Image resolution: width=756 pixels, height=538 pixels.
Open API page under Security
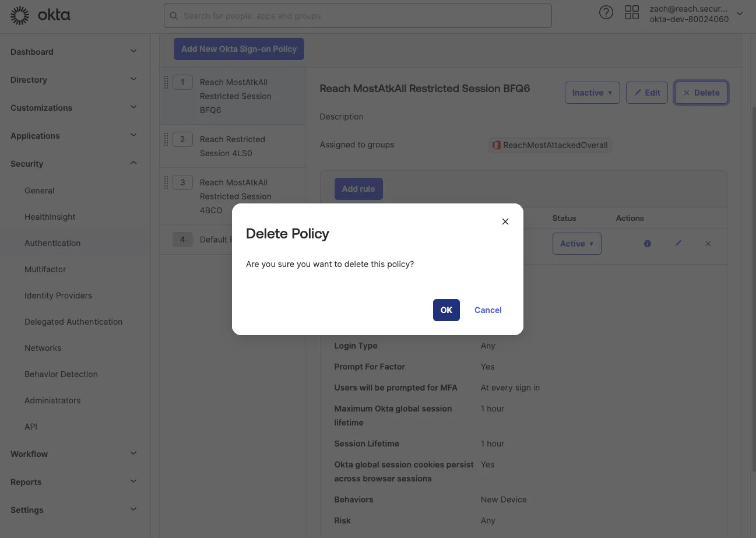click(31, 427)
